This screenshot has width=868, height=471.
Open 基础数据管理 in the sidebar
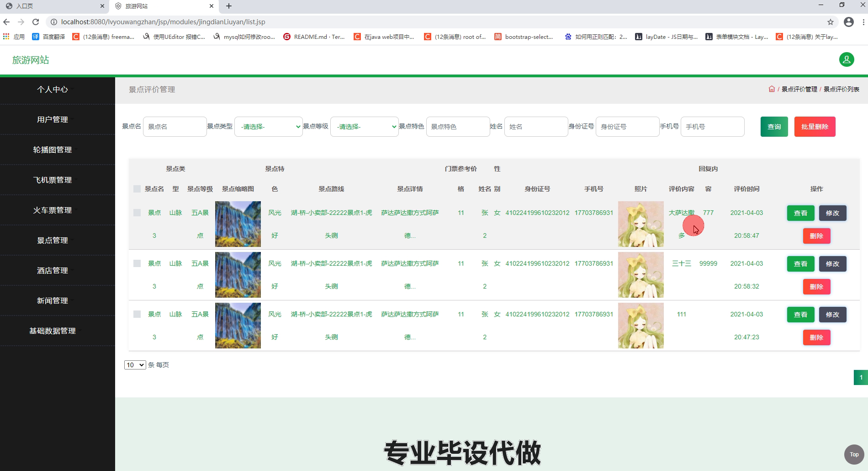[53, 331]
